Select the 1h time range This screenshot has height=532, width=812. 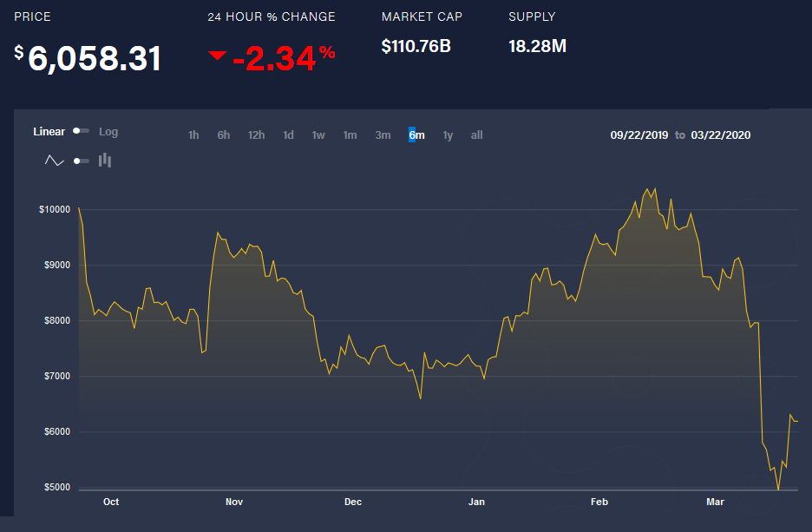point(193,135)
